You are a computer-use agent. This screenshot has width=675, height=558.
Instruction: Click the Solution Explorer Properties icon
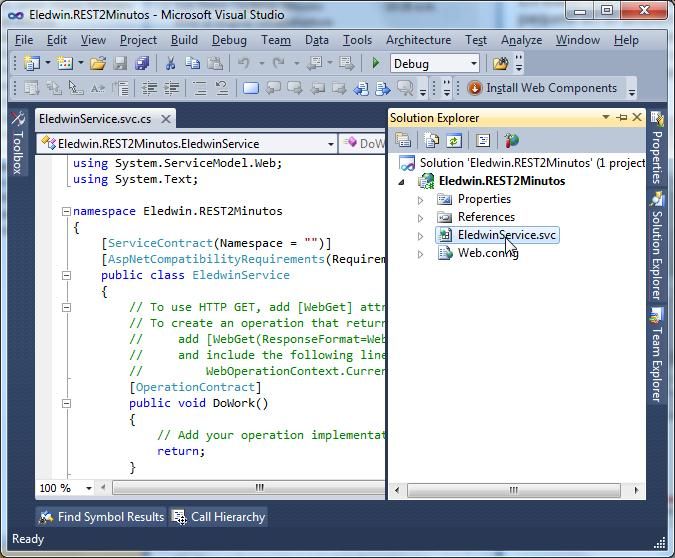click(403, 140)
